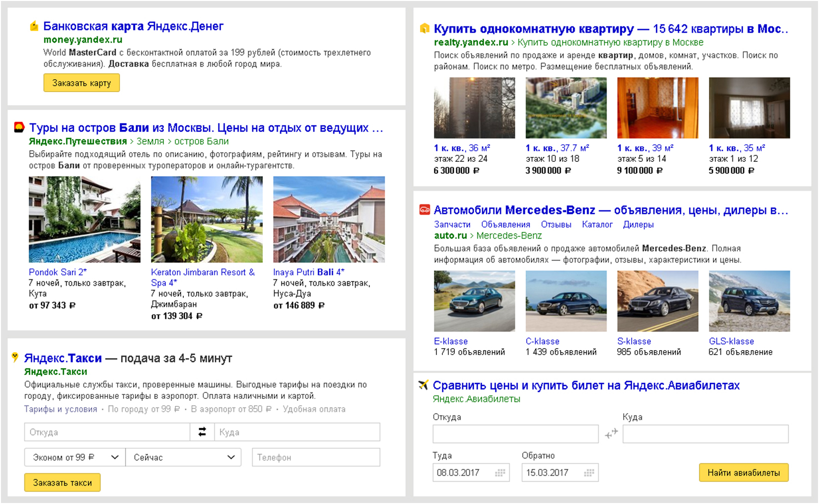This screenshot has width=819, height=504.
Task: Open Сравнить цены и купить билет link
Action: 586,385
